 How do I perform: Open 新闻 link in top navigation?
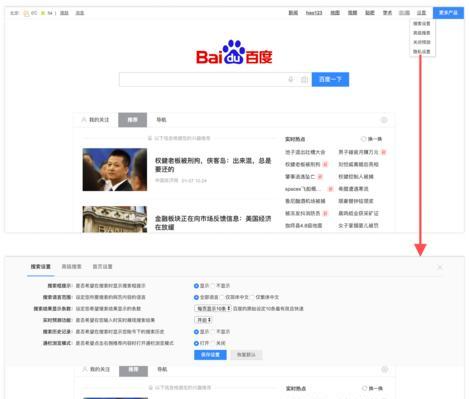pos(293,13)
